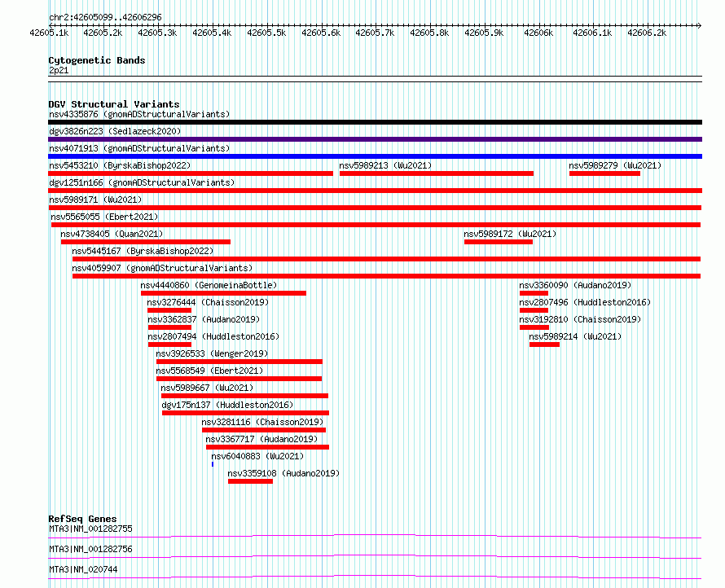Click nsv3367717 (Audano2019) variant label
Screen dimensions: 725x588
(261, 439)
